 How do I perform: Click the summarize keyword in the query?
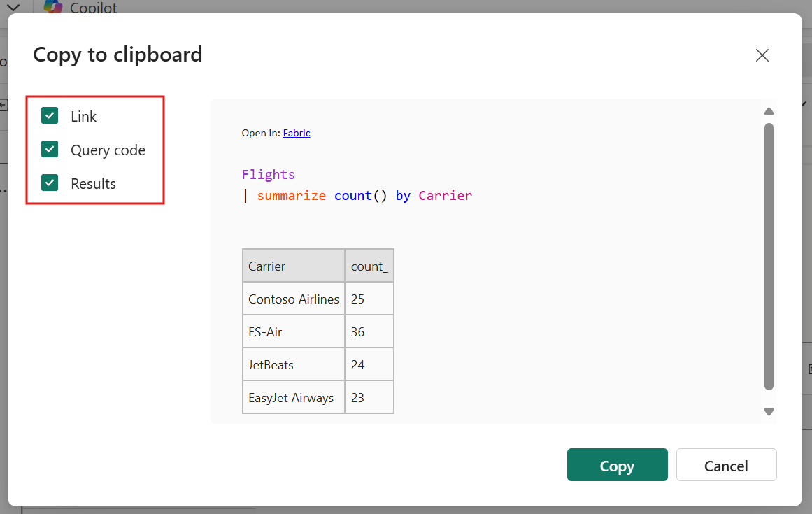(292, 195)
